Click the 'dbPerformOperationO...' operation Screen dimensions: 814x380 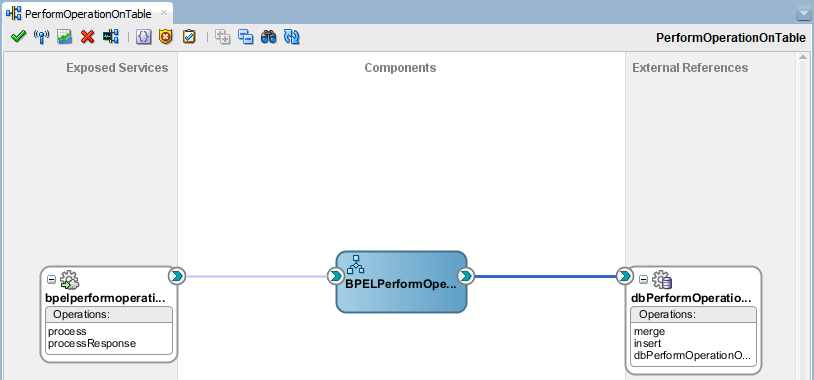(x=693, y=356)
